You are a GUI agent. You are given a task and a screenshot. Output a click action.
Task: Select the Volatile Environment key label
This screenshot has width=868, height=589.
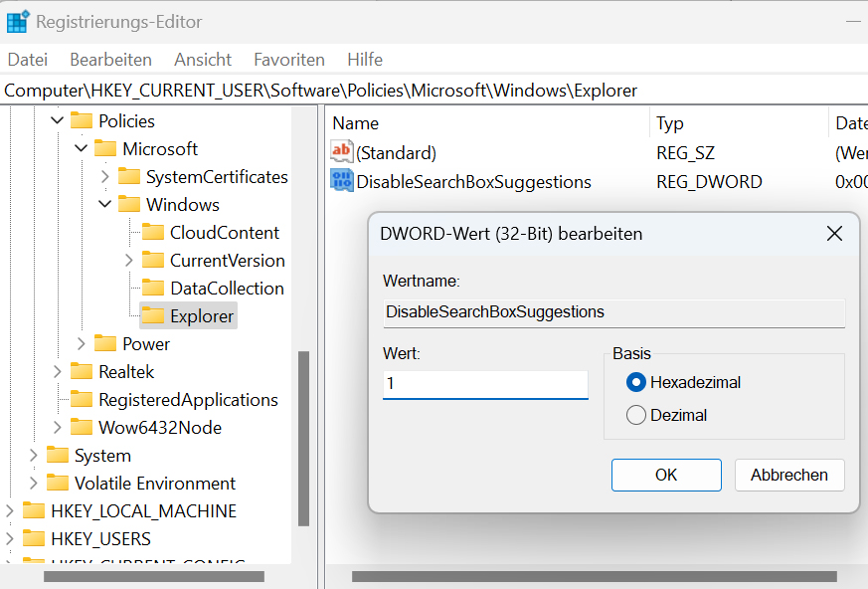point(155,483)
